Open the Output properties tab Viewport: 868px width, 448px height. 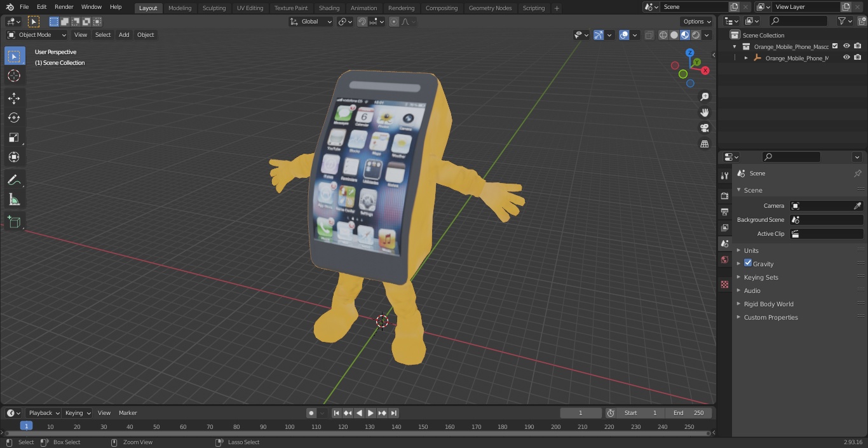[724, 212]
